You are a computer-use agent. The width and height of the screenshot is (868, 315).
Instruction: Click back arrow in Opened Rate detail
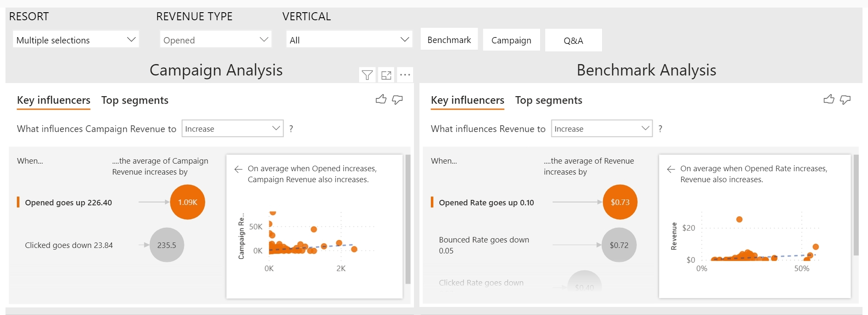point(671,169)
